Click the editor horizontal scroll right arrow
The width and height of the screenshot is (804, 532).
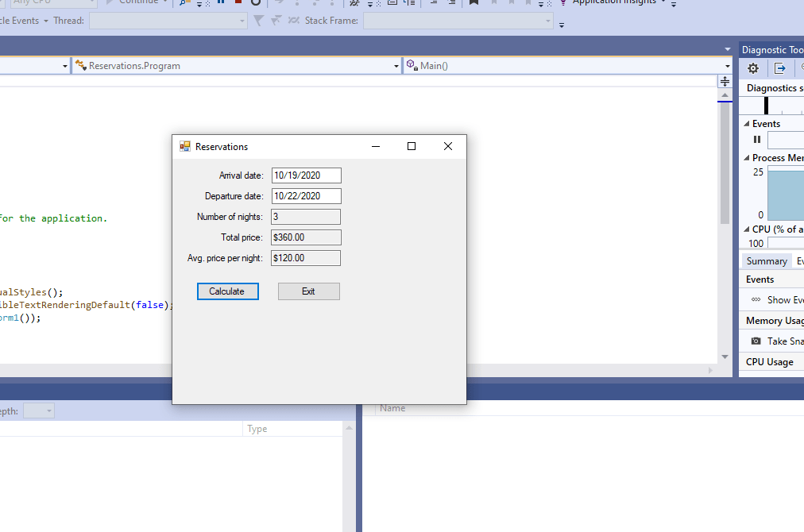[x=711, y=370]
